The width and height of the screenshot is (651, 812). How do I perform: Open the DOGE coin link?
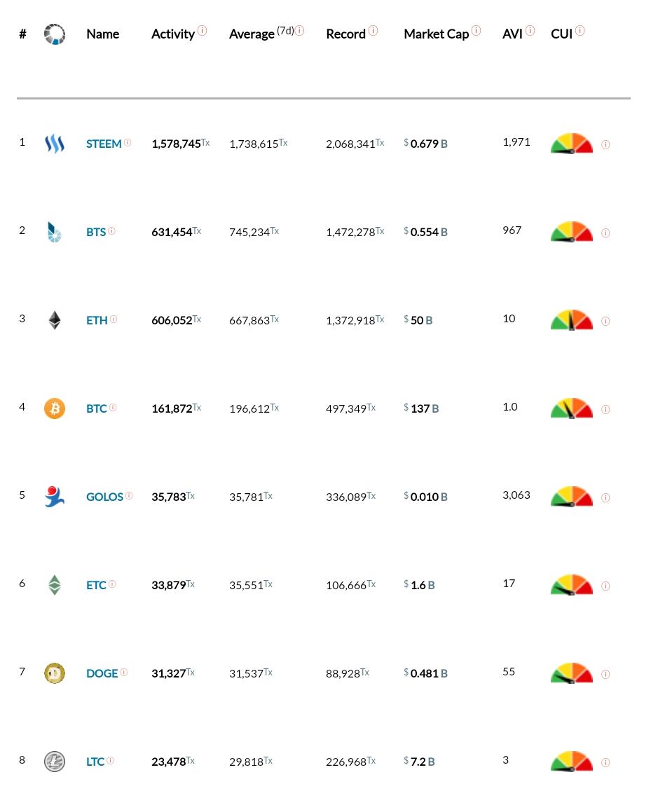(102, 673)
